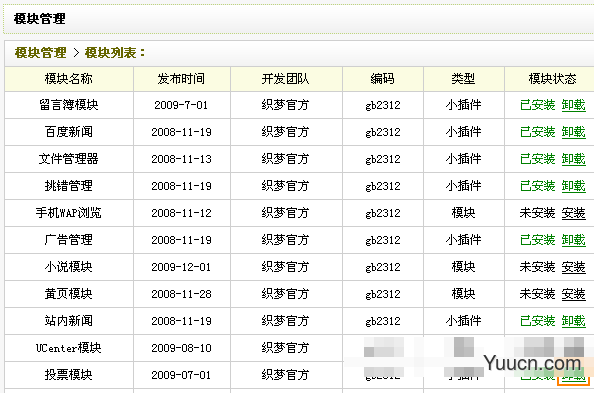Click 织梦官方 in the UCenter模块 row
The width and height of the screenshot is (594, 393).
(x=286, y=348)
